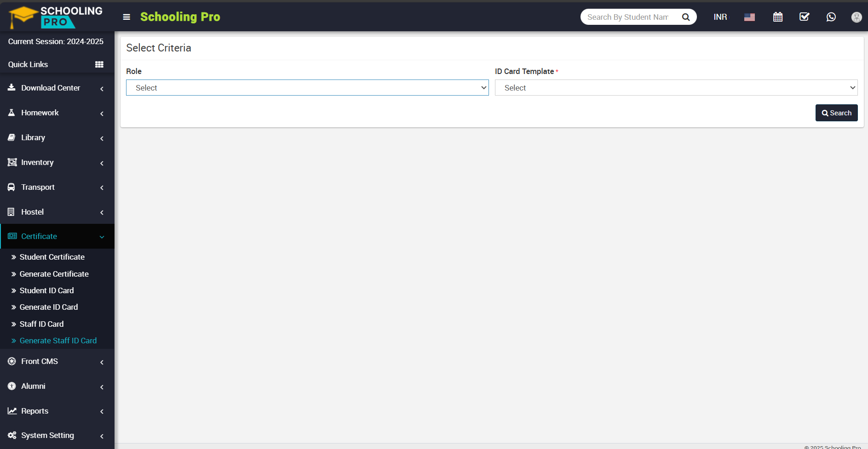Screen dimensions: 868x449
Task: Click the Front CMS icon
Action: coord(11,361)
